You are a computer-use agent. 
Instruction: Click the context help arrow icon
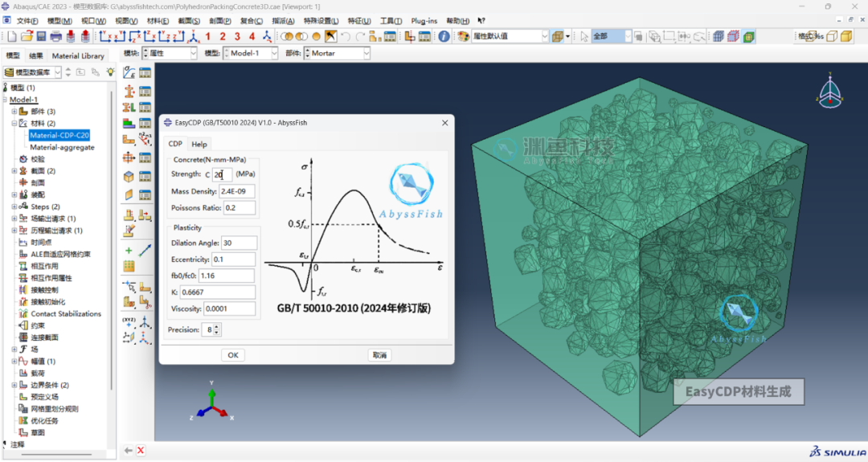[x=481, y=21]
